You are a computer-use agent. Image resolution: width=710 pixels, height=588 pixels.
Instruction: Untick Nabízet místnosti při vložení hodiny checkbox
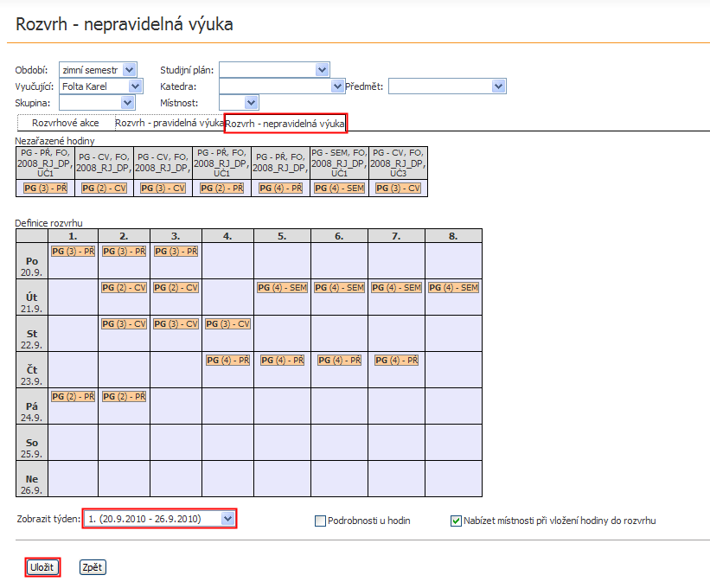(456, 521)
